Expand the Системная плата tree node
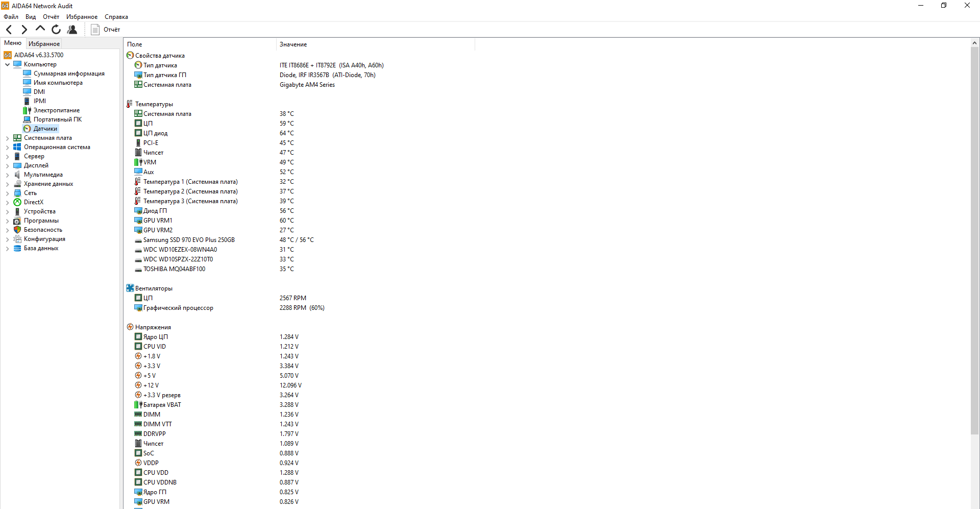Image resolution: width=980 pixels, height=509 pixels. (x=7, y=138)
